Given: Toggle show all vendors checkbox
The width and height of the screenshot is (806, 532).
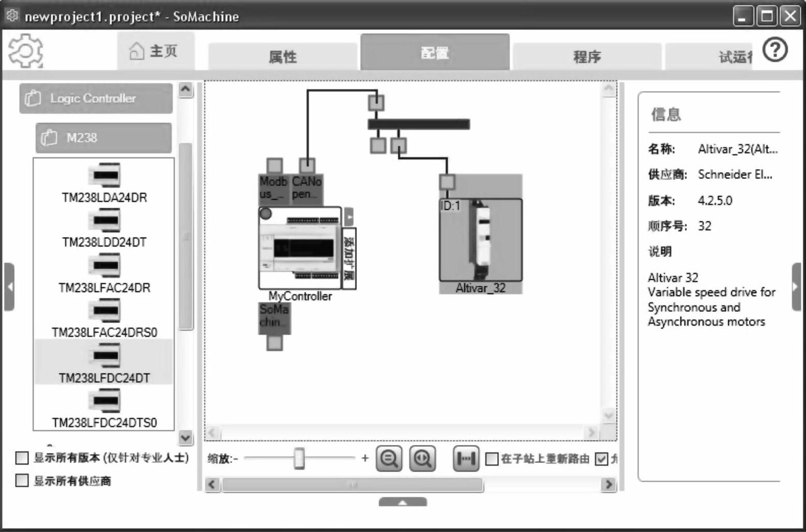Looking at the screenshot, I should point(22,480).
